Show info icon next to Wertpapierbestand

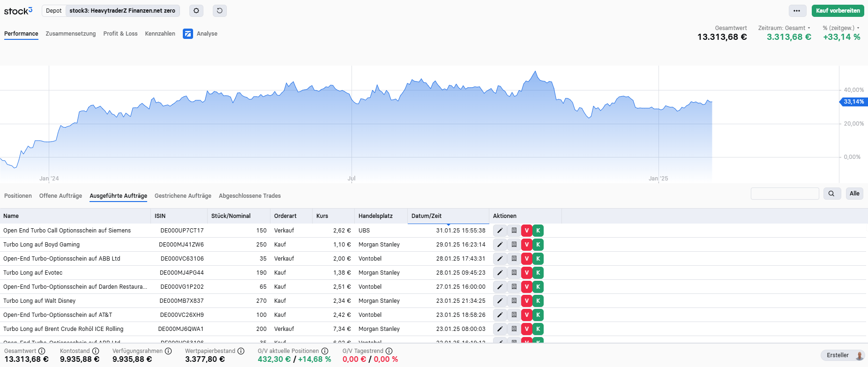241,351
